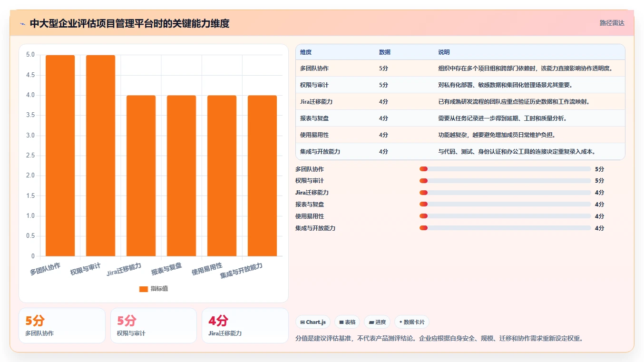Image resolution: width=644 pixels, height=362 pixels.
Task: Click the 报表与复盘 bar in the chart
Action: 181,176
